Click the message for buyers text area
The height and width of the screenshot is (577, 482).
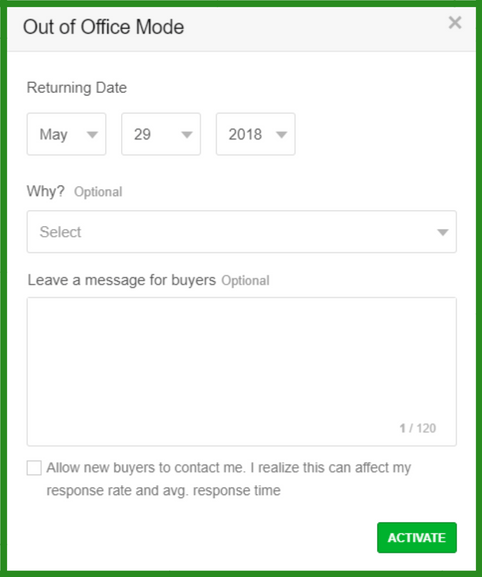point(242,372)
